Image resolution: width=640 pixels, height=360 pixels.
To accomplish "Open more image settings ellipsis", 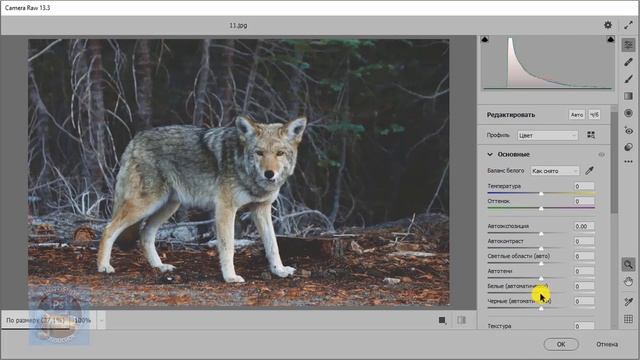I will point(628,162).
